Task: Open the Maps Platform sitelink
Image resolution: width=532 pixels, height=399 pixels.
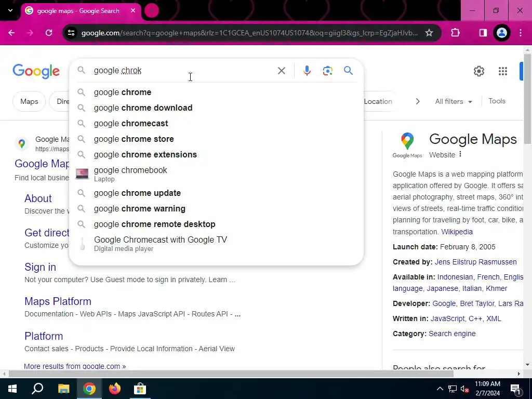Action: pos(58,301)
